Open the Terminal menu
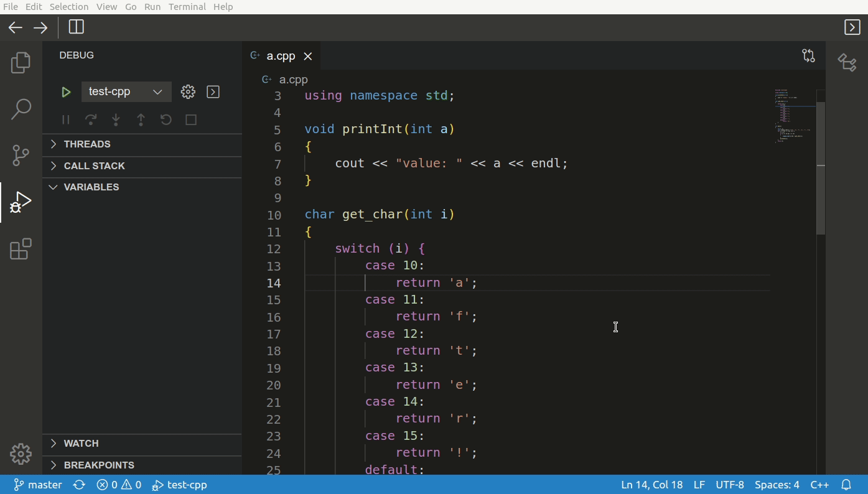 187,6
